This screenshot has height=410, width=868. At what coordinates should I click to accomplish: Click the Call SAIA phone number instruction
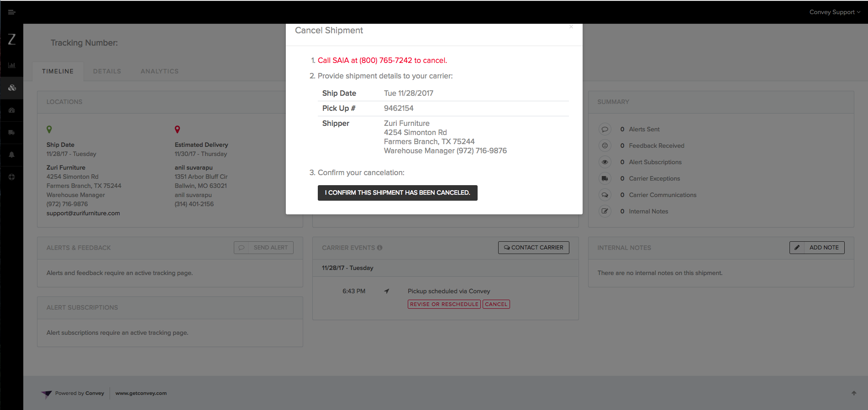(382, 60)
